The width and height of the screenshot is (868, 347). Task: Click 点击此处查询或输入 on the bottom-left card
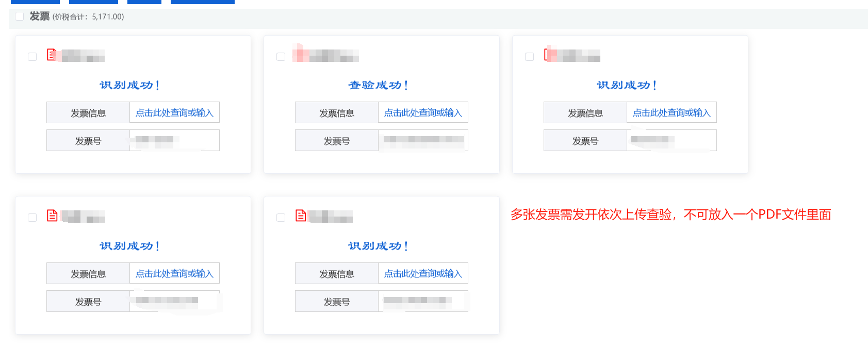[x=174, y=273]
